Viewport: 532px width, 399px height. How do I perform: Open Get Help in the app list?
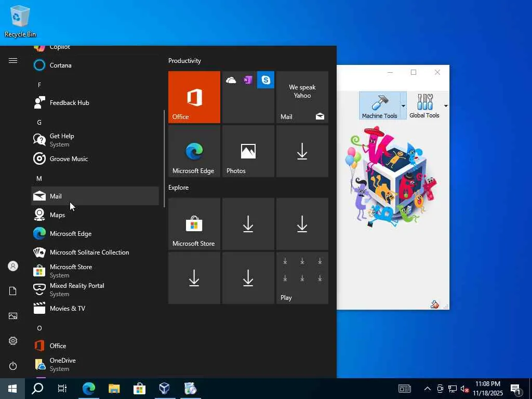tap(95, 140)
